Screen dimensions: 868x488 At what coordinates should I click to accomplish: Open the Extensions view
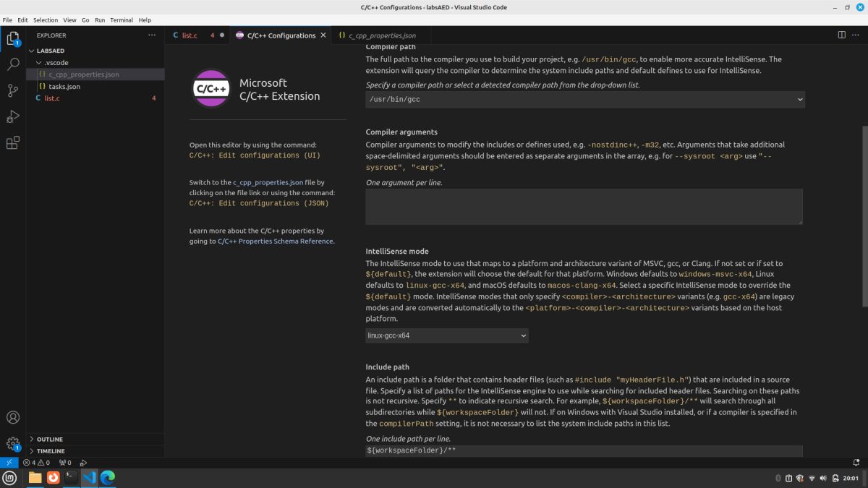[x=13, y=142]
